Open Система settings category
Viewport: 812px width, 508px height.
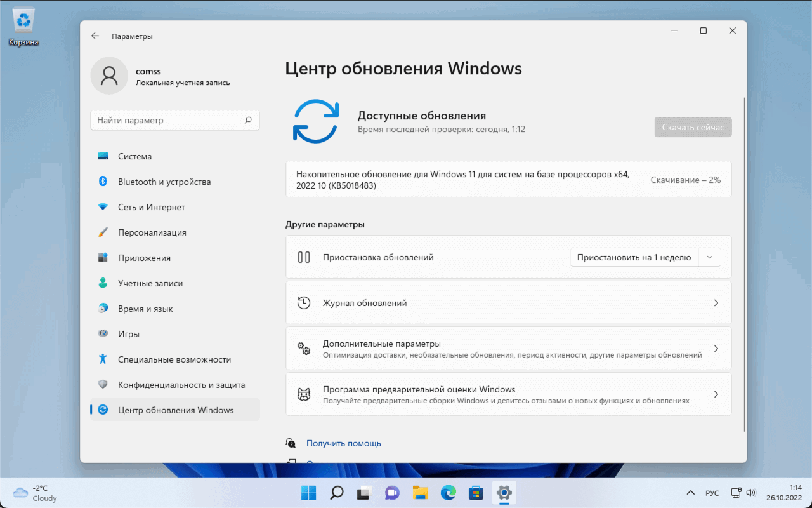point(175,156)
